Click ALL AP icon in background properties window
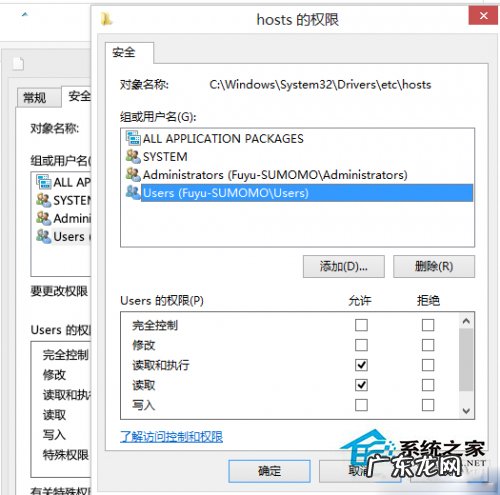500x495 pixels. (x=44, y=182)
